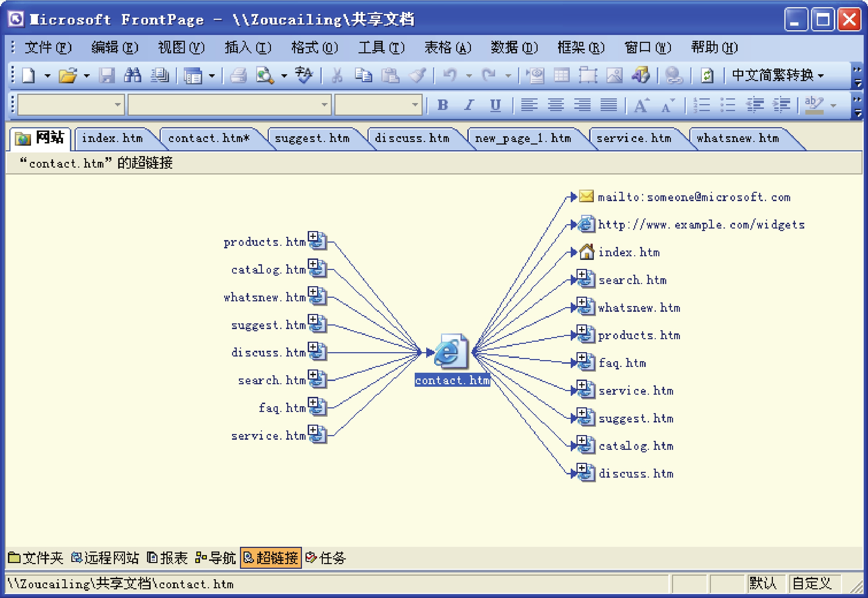868x598 pixels.
Task: Click the Copy icon
Action: coord(363,76)
